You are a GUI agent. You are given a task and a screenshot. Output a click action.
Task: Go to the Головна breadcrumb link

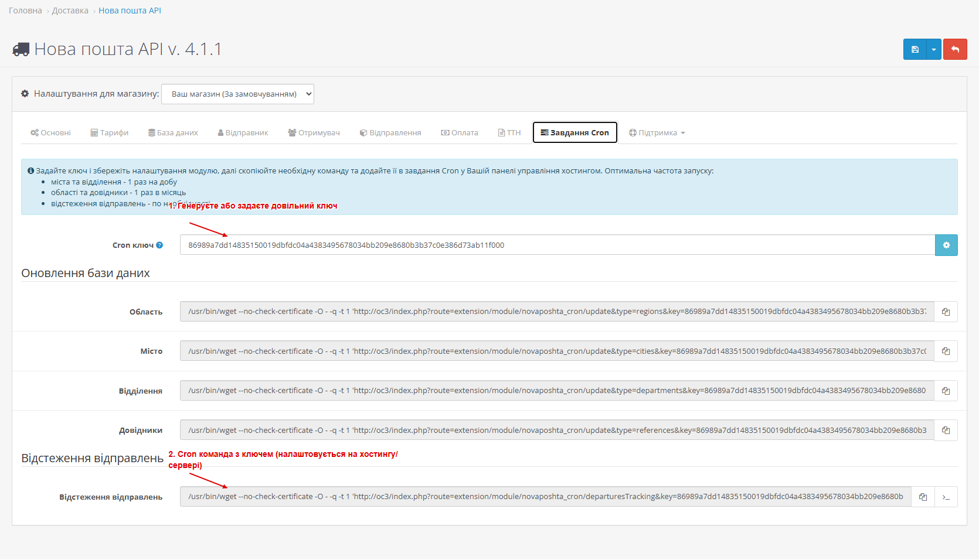[25, 11]
